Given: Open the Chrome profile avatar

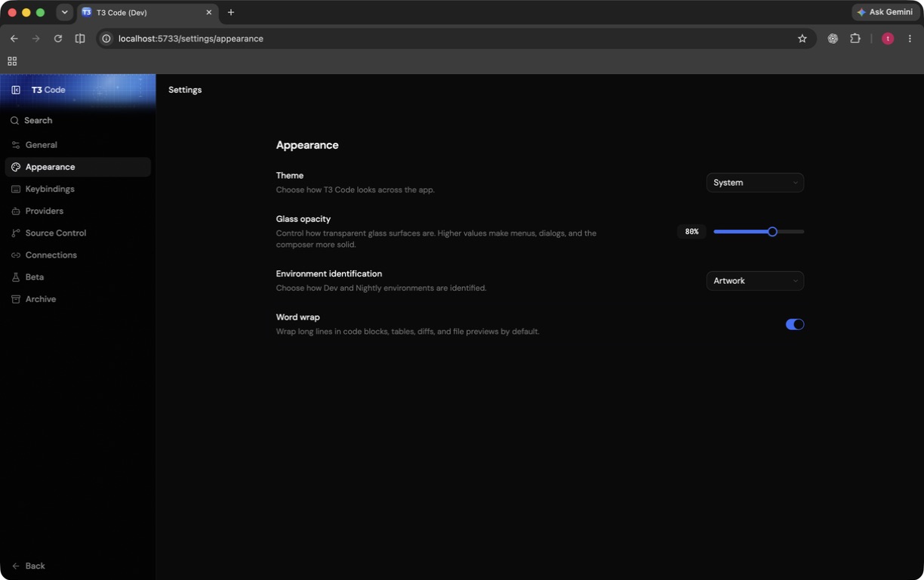Looking at the screenshot, I should [x=888, y=39].
